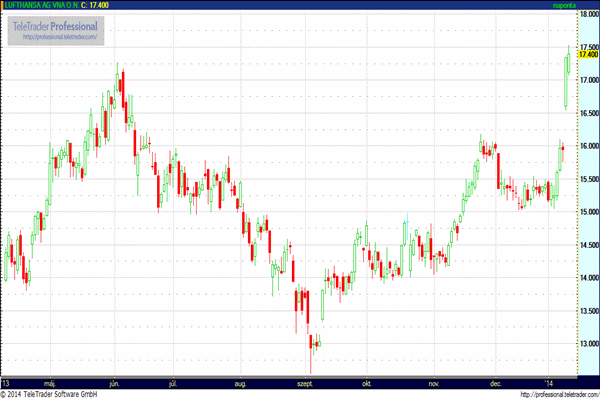
Task: Click the 18.000 price axis label
Action: pos(589,14)
